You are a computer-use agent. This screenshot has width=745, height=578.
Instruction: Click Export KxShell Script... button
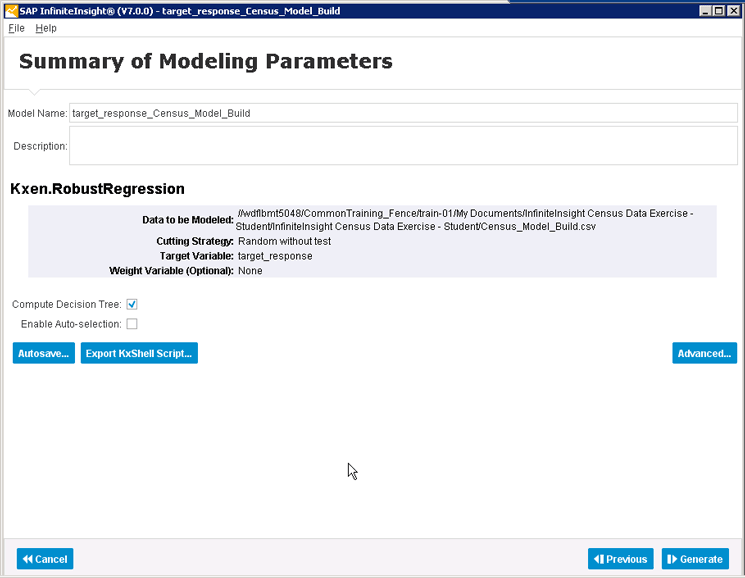click(x=139, y=353)
